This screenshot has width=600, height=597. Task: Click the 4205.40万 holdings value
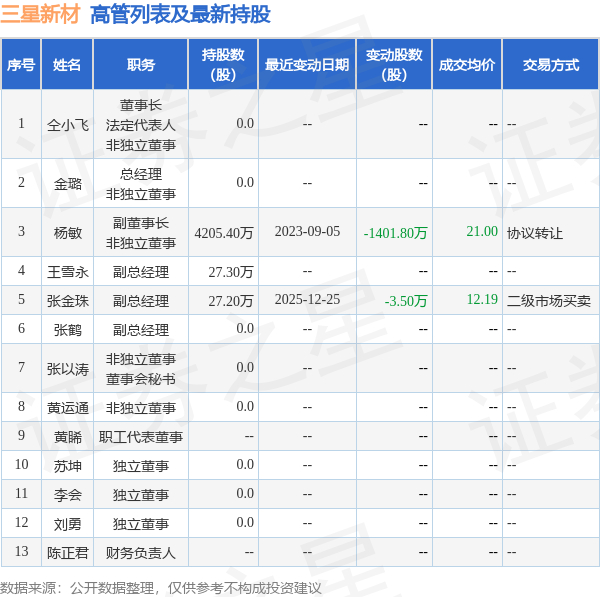click(224, 233)
